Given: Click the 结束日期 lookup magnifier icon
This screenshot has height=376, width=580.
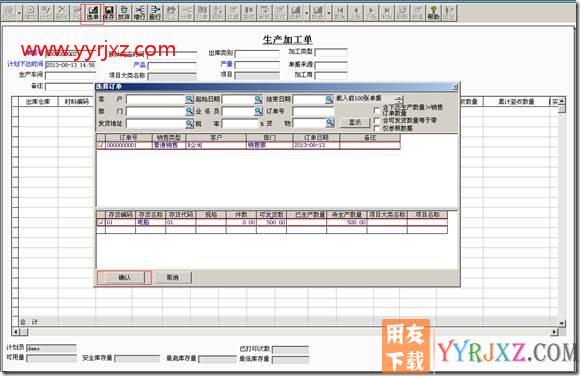Looking at the screenshot, I should point(329,99).
